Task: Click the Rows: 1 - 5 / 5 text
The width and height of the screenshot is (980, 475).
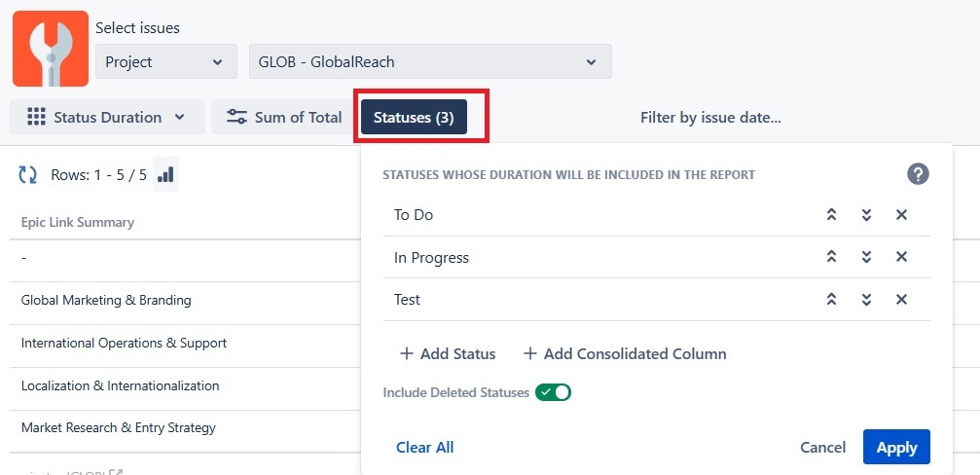Action: (98, 175)
